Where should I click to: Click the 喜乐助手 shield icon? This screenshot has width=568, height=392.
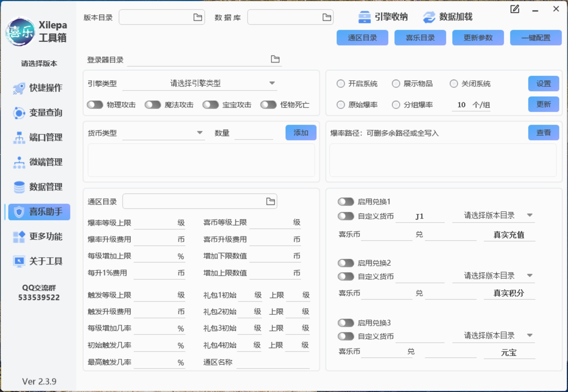click(19, 212)
